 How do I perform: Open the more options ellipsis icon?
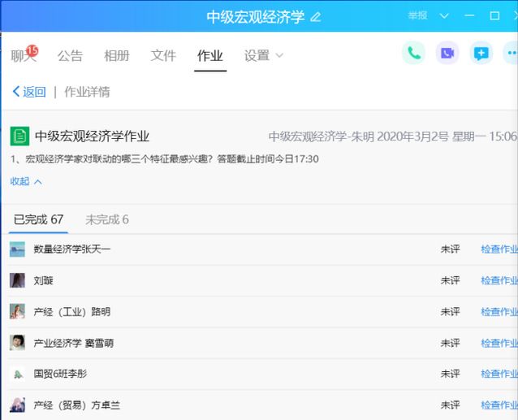pos(512,54)
